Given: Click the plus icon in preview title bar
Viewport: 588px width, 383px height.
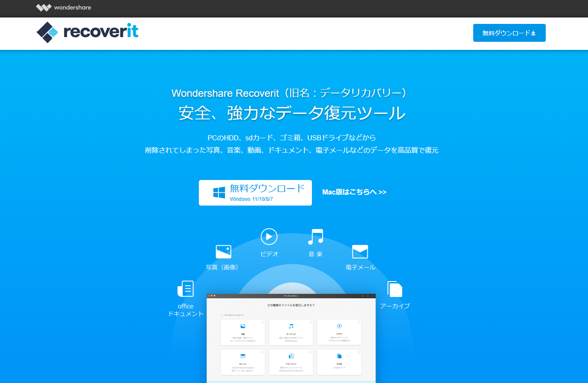Looking at the screenshot, I should point(363,296).
